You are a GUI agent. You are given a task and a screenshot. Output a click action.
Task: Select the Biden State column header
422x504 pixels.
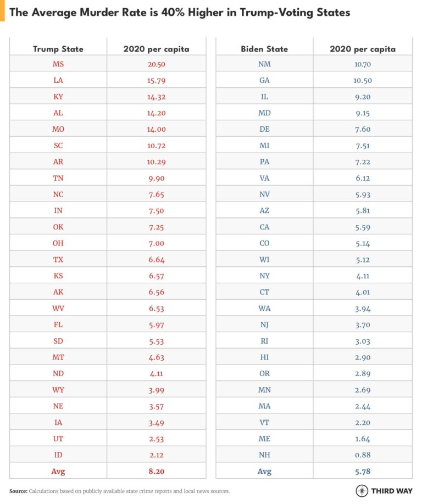tap(264, 49)
